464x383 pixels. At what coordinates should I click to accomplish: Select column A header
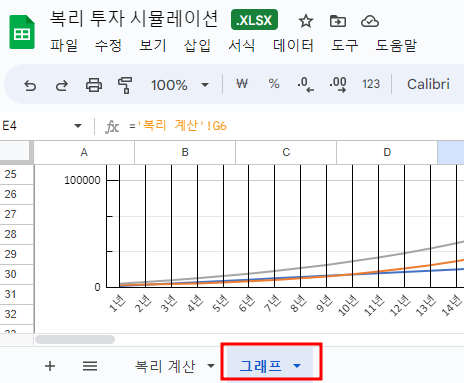point(84,152)
